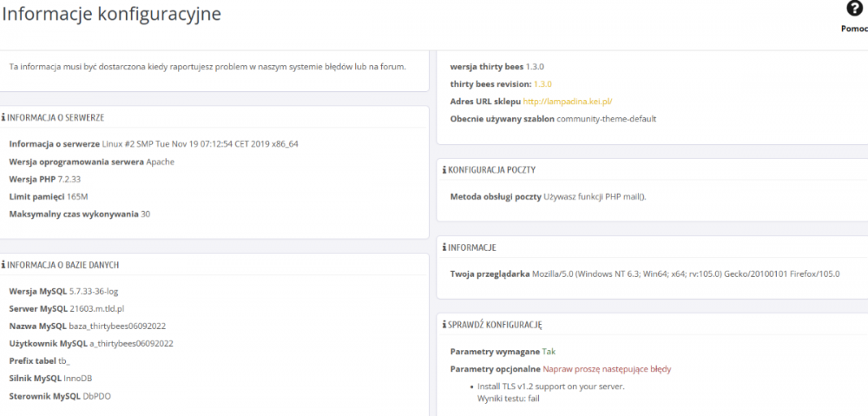Click MySQL user a_thirtybees06092022
868x416 pixels.
pyautogui.click(x=130, y=343)
